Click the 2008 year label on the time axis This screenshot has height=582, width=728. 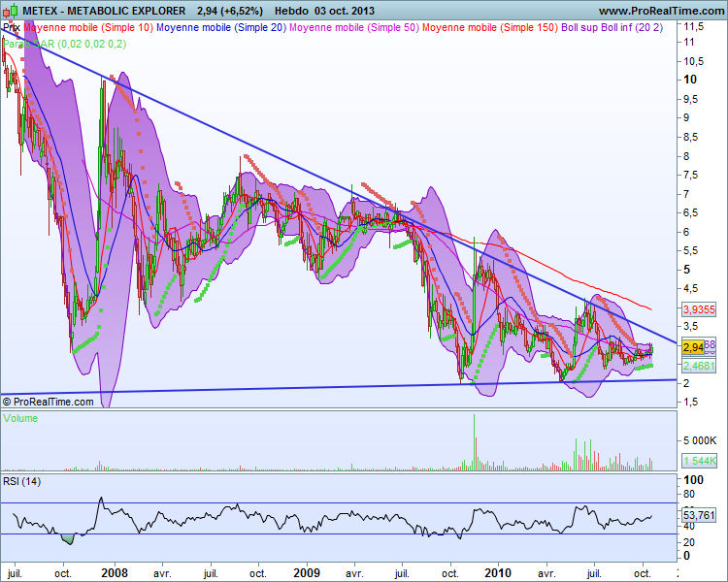pyautogui.click(x=115, y=573)
